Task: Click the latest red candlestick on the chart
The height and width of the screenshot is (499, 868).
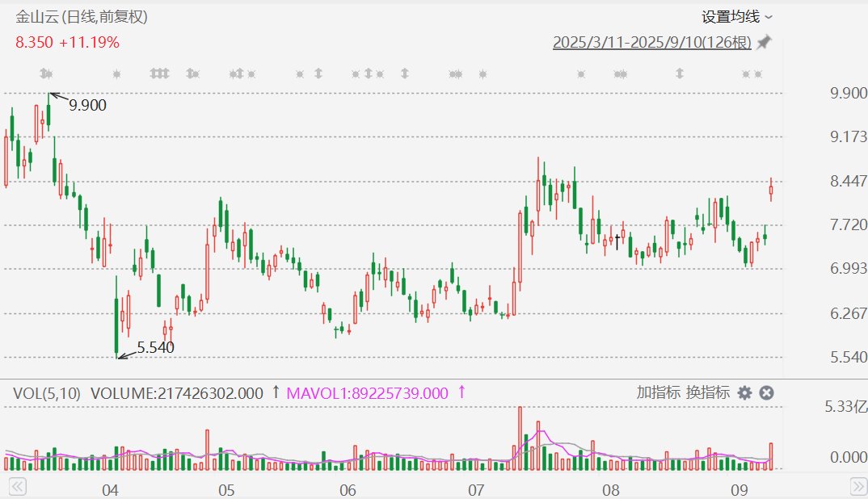Action: click(770, 191)
